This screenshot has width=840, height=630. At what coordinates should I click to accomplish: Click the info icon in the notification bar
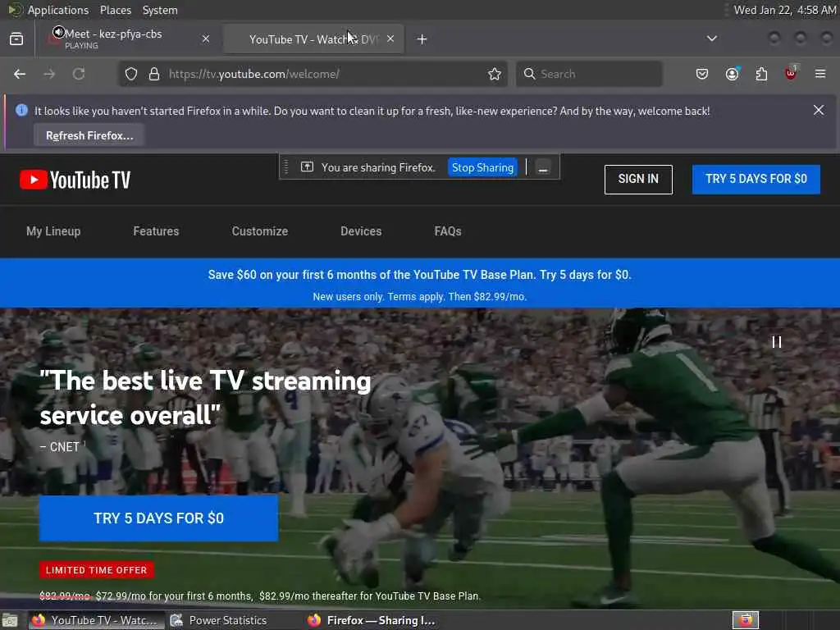pyautogui.click(x=21, y=111)
